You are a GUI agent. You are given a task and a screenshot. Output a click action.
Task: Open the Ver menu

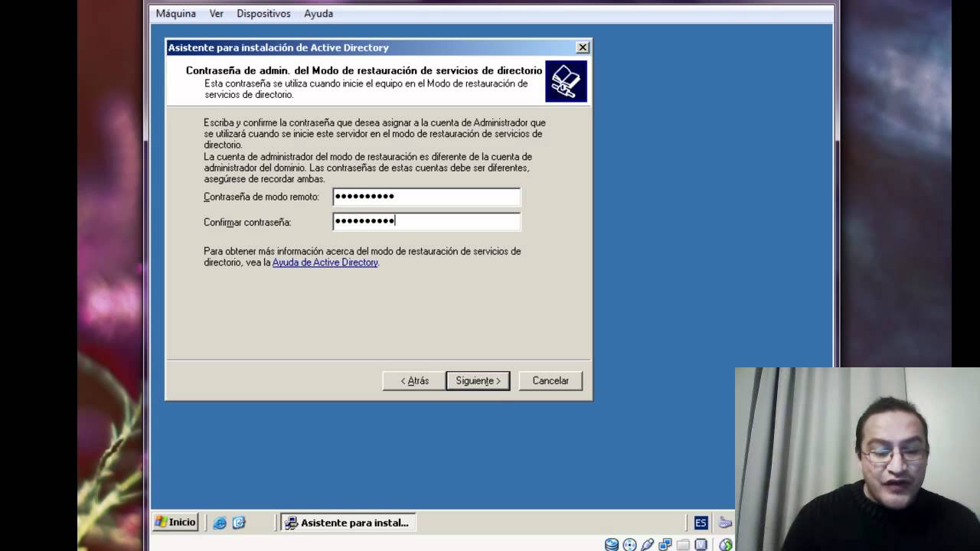pos(217,14)
